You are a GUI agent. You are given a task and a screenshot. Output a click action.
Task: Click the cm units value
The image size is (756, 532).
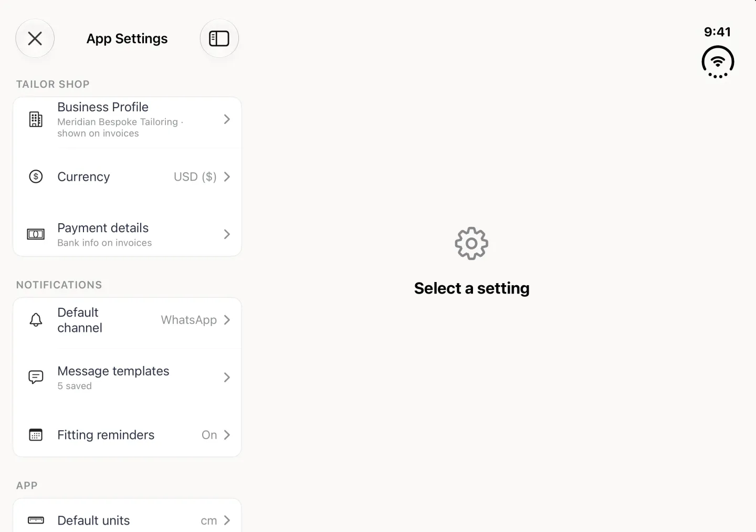point(209,521)
